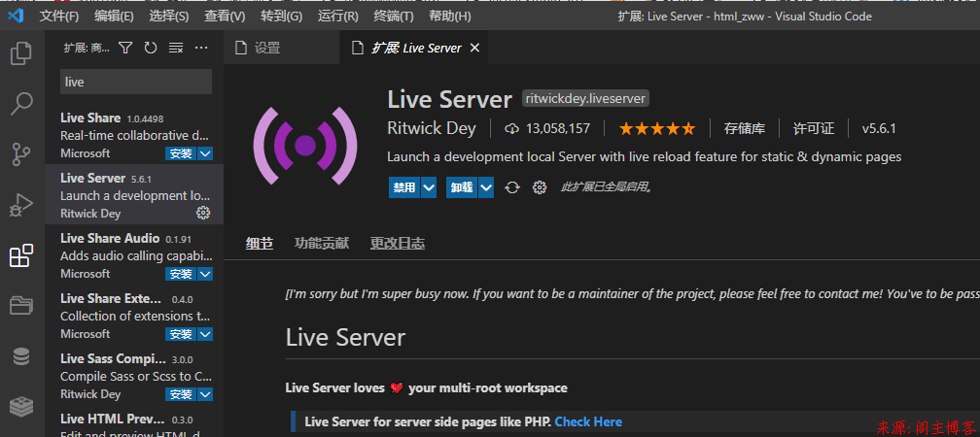Viewport: 980px width, 437px height.
Task: Switch to 更改日志 changelog tab
Action: (398, 244)
